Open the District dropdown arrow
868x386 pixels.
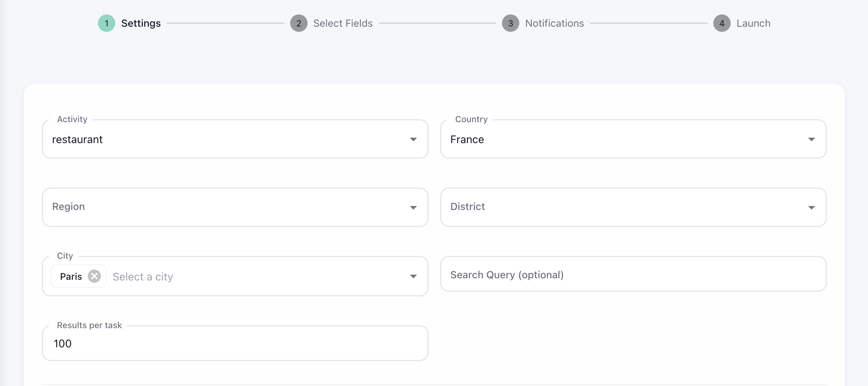(811, 207)
